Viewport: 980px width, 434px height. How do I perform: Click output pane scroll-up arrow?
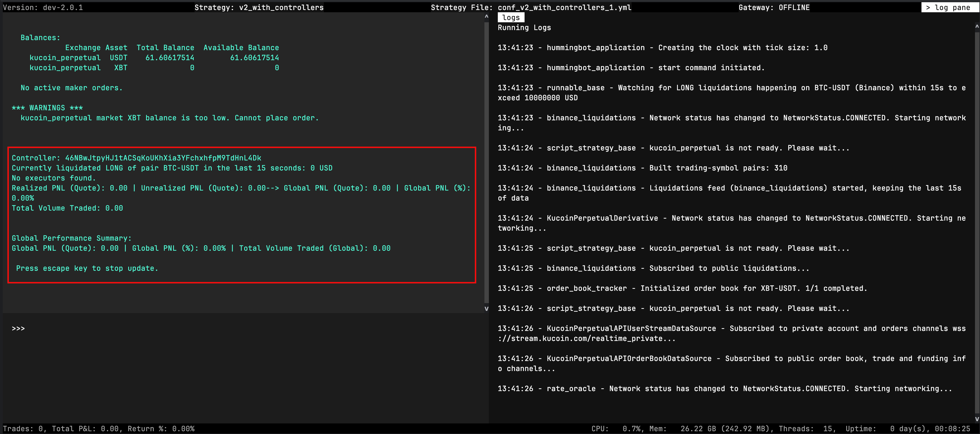click(486, 16)
